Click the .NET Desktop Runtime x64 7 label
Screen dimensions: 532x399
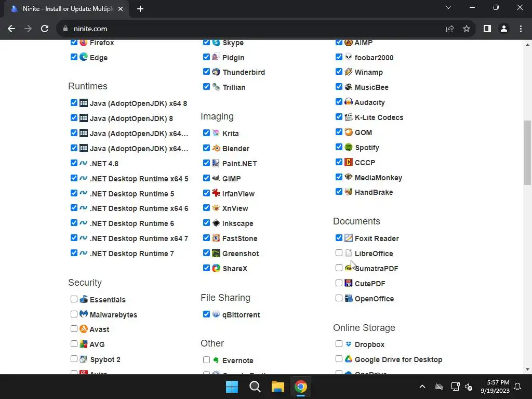(139, 238)
